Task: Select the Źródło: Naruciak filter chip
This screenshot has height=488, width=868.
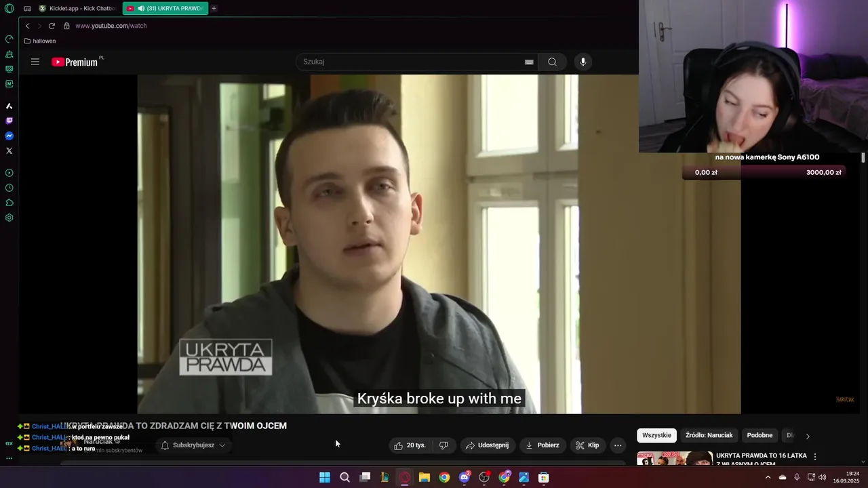Action: point(709,435)
